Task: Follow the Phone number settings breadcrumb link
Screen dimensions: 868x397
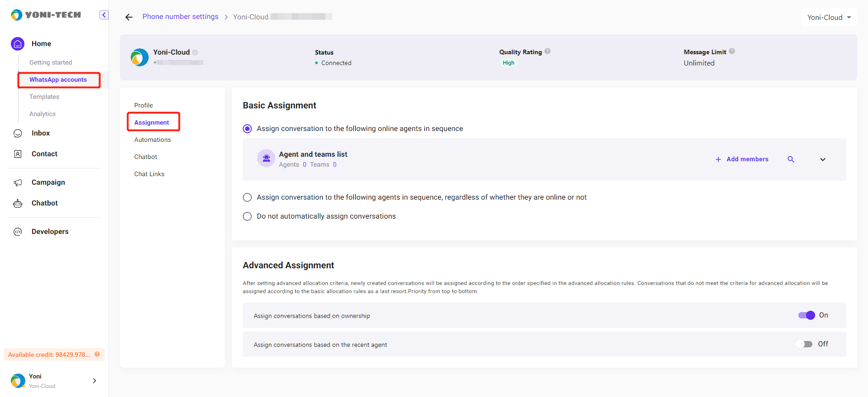Action: pyautogui.click(x=180, y=17)
